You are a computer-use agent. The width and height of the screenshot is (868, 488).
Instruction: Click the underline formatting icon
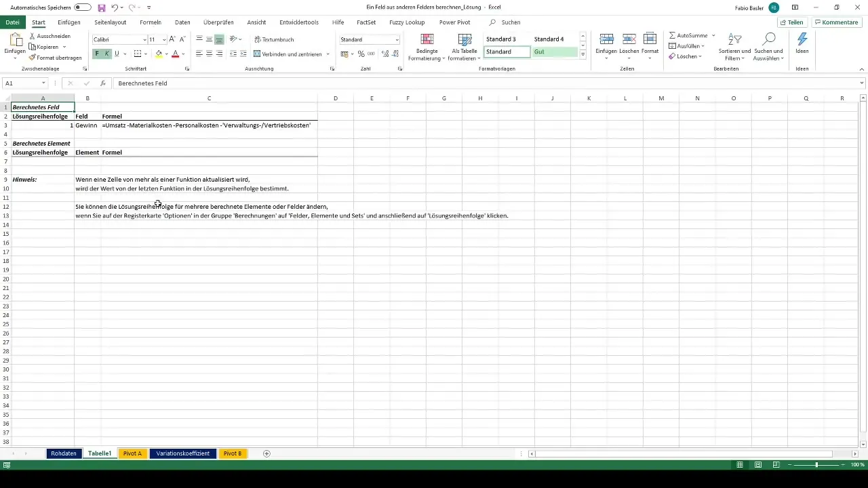117,54
